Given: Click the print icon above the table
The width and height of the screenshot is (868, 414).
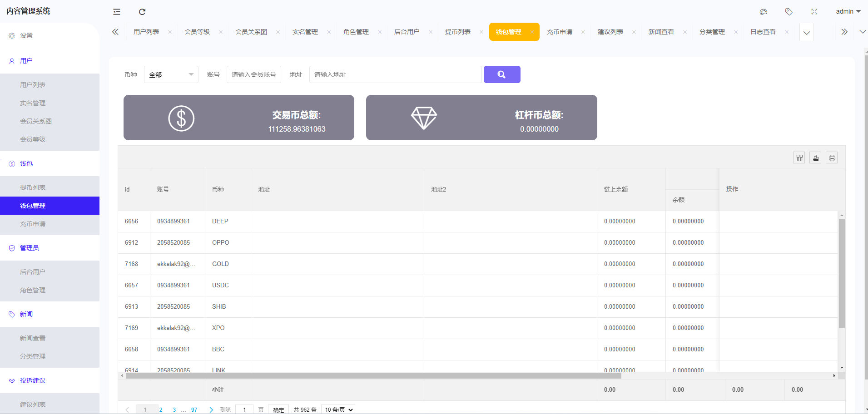Looking at the screenshot, I should point(832,158).
